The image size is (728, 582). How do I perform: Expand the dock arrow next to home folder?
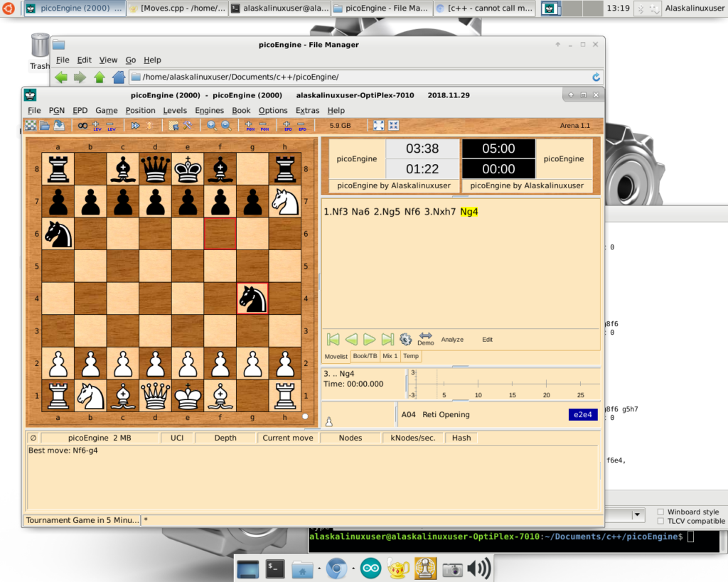[x=318, y=568]
